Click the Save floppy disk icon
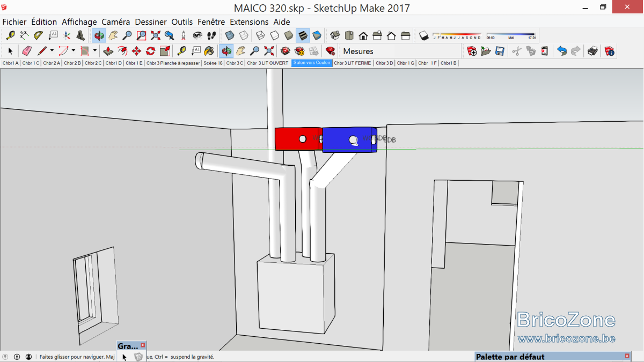The width and height of the screenshot is (644, 362). (x=500, y=51)
